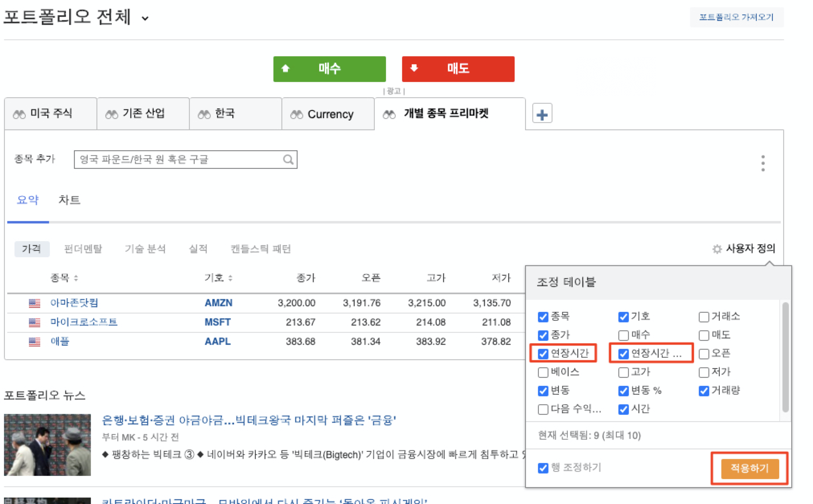Click the gear icon beside 사용자 정의
The height and width of the screenshot is (504, 813).
tap(717, 249)
